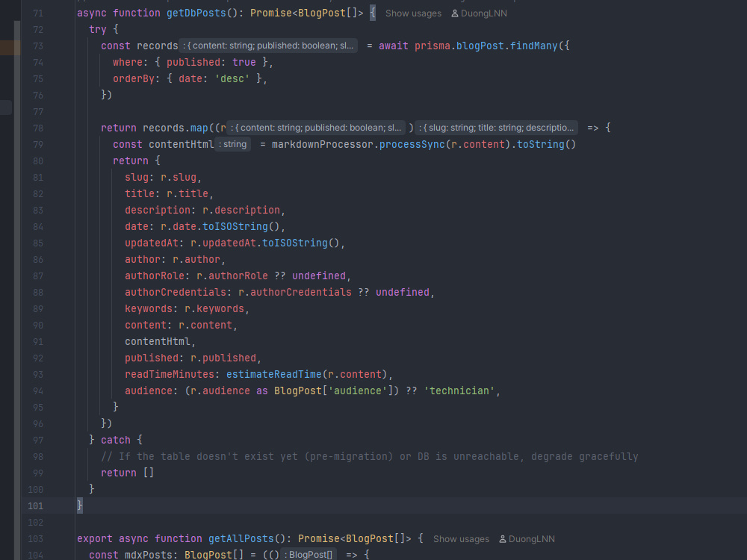Place cursor on 'prisma' in line 73
The height and width of the screenshot is (560, 747).
(432, 46)
